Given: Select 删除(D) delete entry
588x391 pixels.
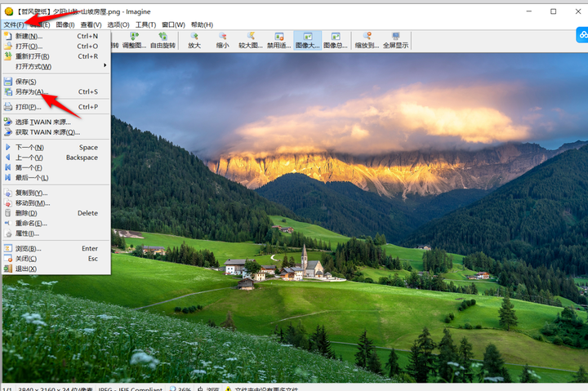Looking at the screenshot, I should pyautogui.click(x=56, y=213).
